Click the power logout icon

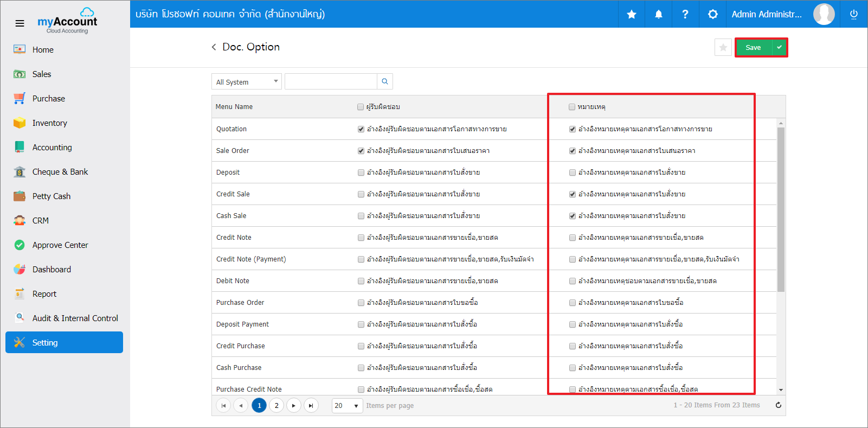point(854,14)
